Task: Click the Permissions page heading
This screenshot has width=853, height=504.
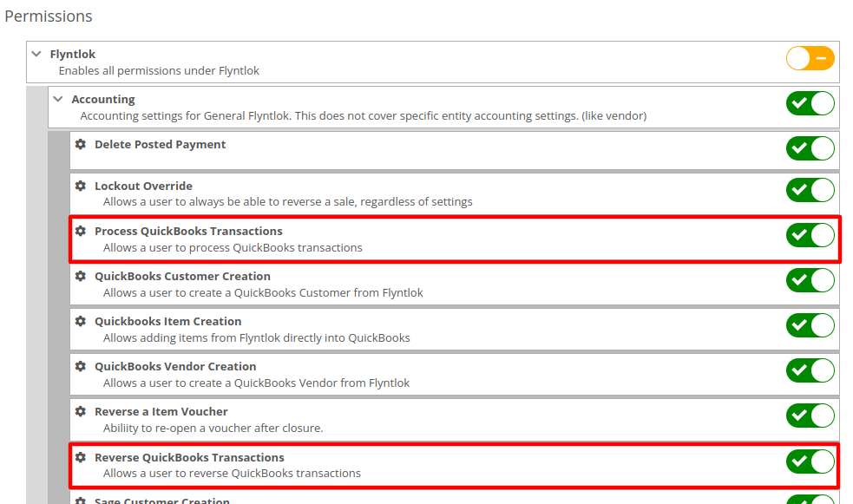Action: tap(49, 16)
